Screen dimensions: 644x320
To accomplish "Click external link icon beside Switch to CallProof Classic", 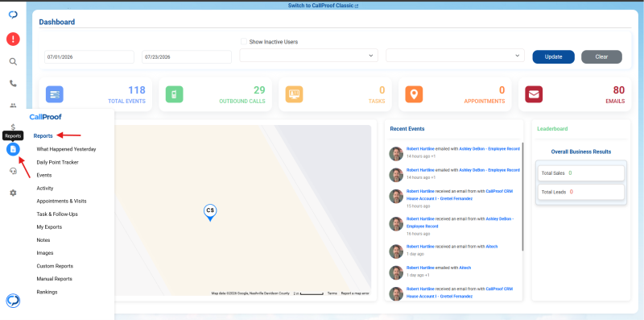I will pyautogui.click(x=357, y=6).
